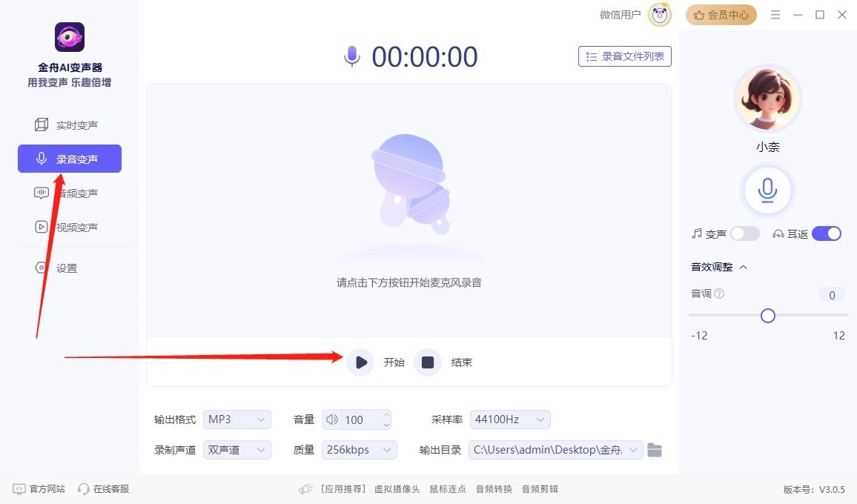This screenshot has width=857, height=504.
Task: Disable the 耳返 ear monitor toggle
Action: pos(827,233)
